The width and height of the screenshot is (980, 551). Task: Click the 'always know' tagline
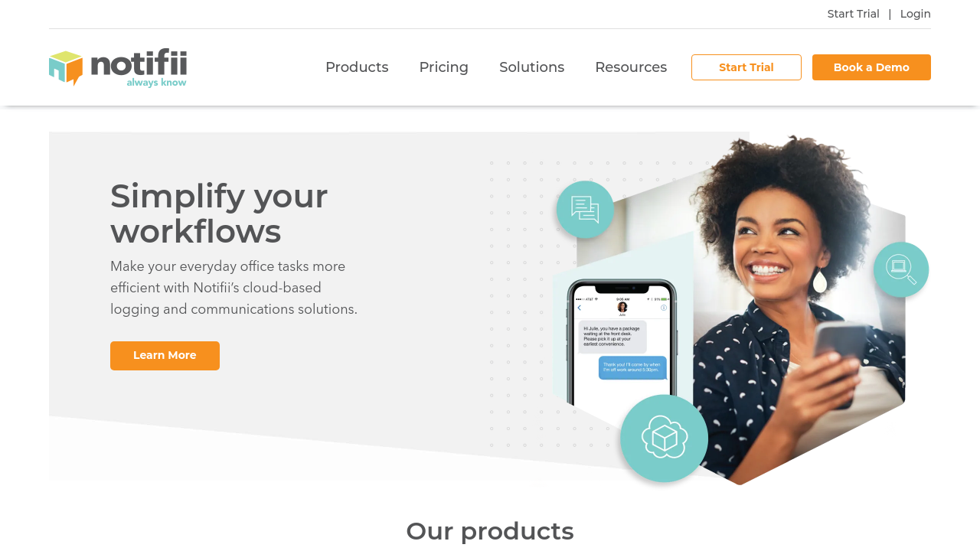pos(156,82)
